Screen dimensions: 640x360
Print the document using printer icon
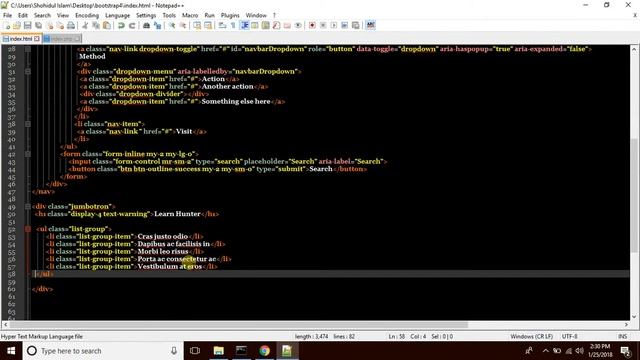(x=71, y=25)
